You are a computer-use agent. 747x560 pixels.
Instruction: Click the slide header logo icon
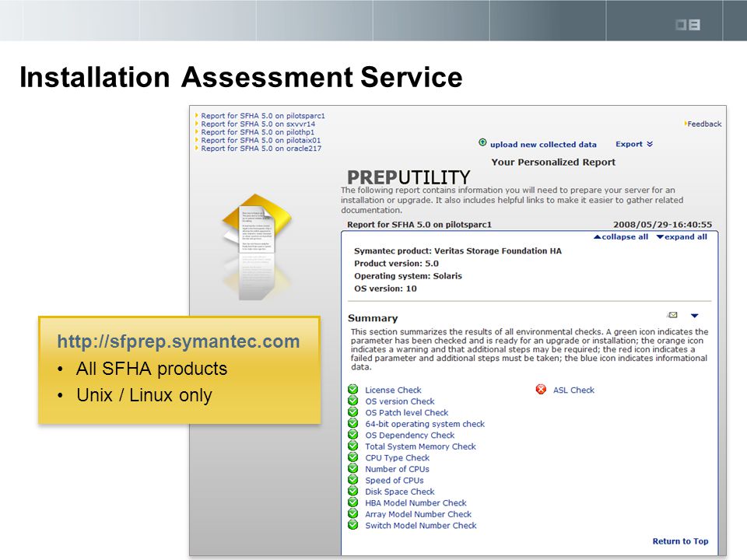pos(688,25)
